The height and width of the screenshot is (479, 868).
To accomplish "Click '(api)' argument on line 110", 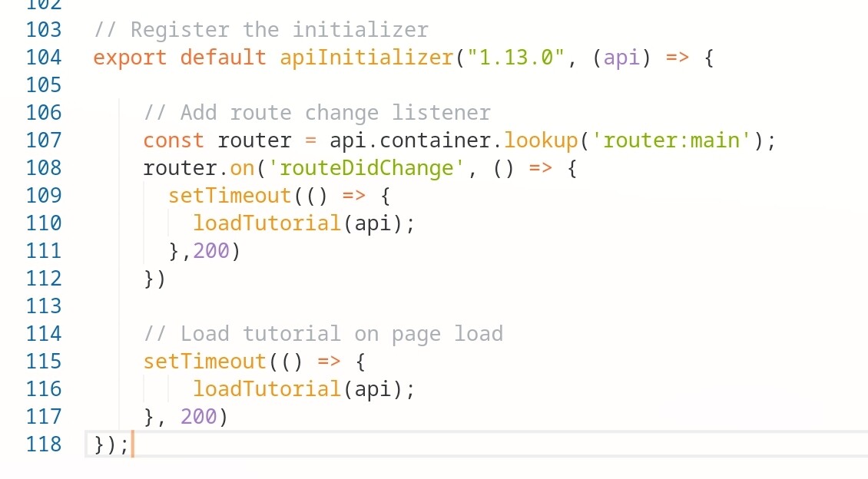I will point(373,223).
